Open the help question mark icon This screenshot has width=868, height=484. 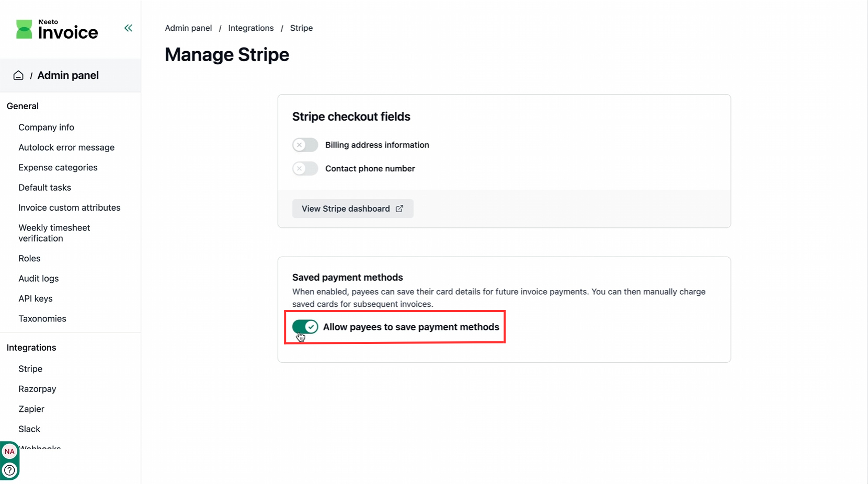[9, 470]
